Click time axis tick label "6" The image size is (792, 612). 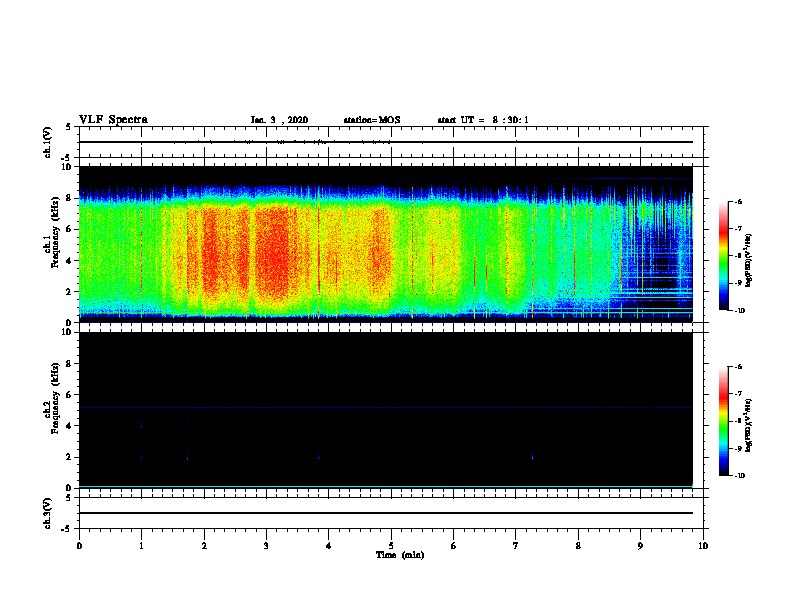[x=453, y=546]
